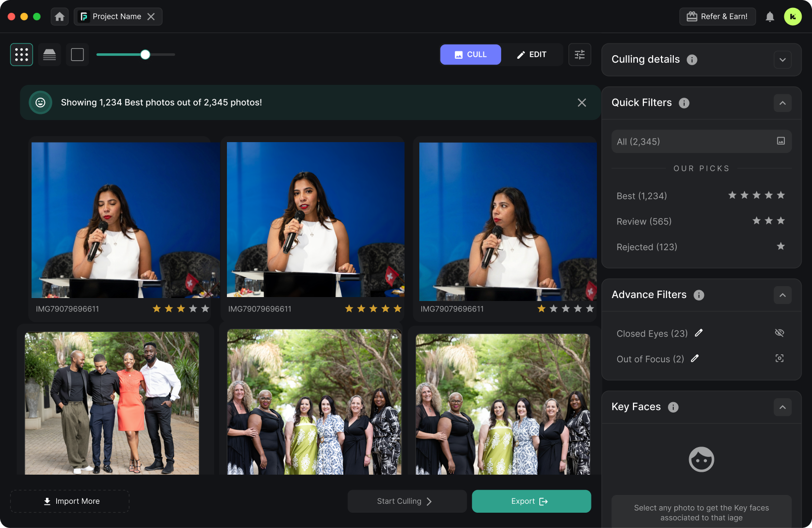Image resolution: width=812 pixels, height=528 pixels.
Task: Click the Export button
Action: (531, 501)
